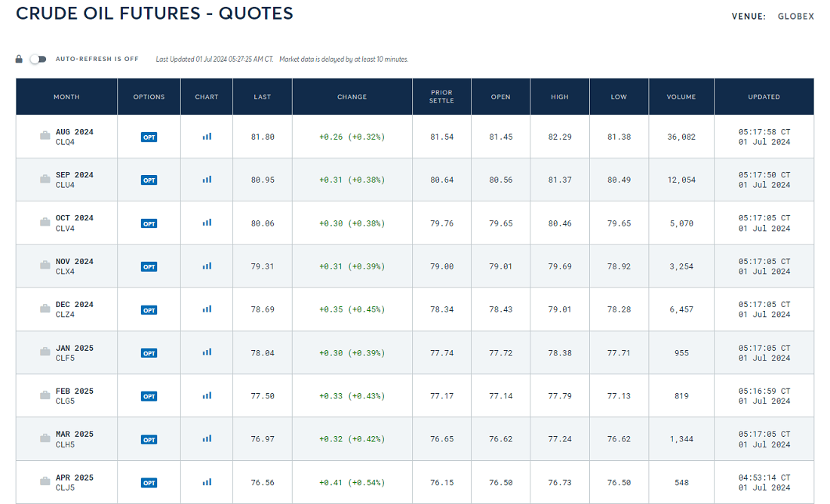Image resolution: width=830 pixels, height=504 pixels.
Task: Click the APR 2025 month label
Action: (75, 478)
